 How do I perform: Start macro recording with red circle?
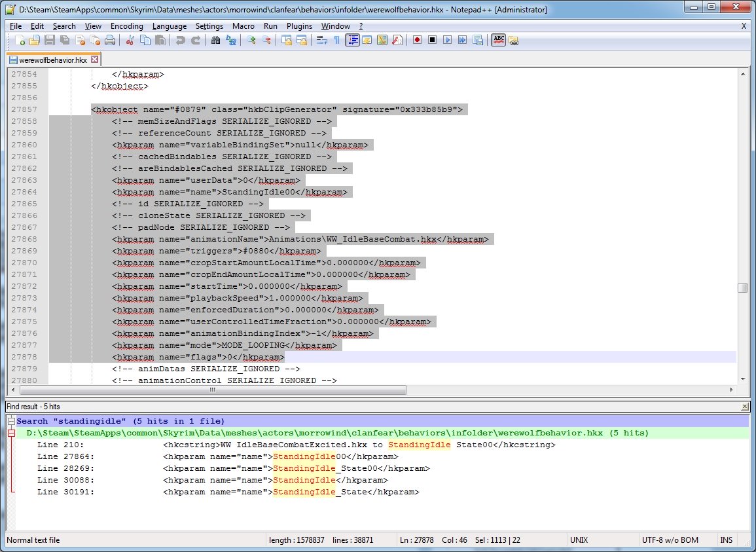[x=418, y=41]
